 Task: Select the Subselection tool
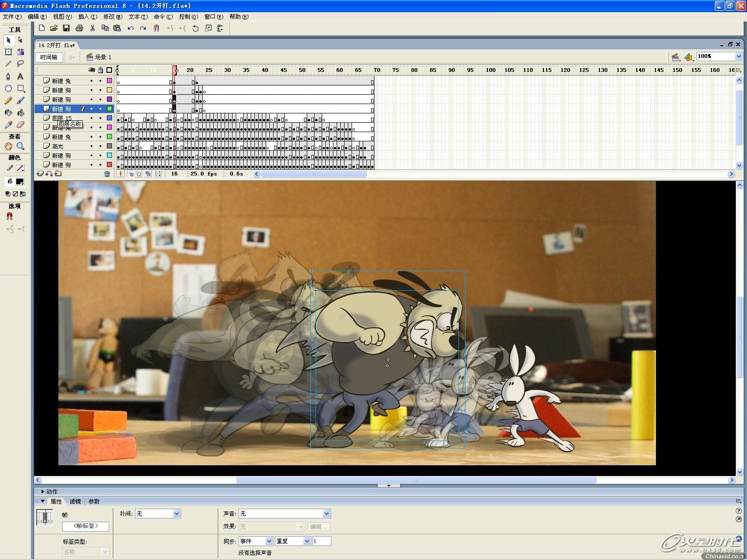click(21, 40)
